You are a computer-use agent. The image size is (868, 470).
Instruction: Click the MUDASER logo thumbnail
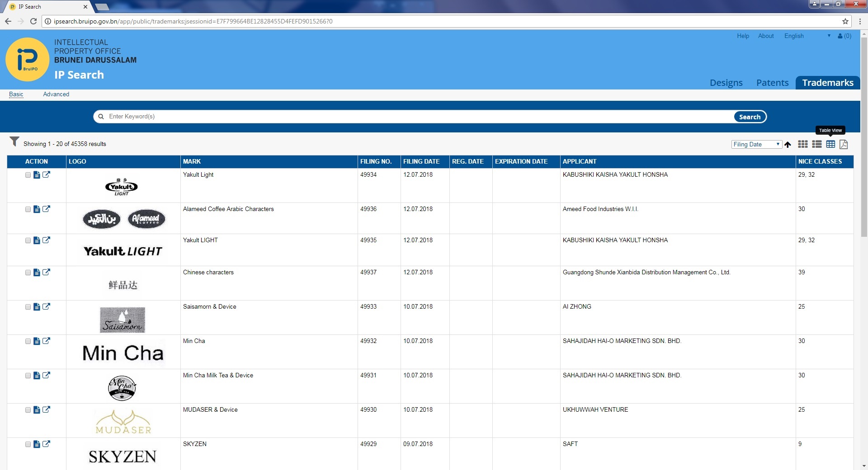123,422
